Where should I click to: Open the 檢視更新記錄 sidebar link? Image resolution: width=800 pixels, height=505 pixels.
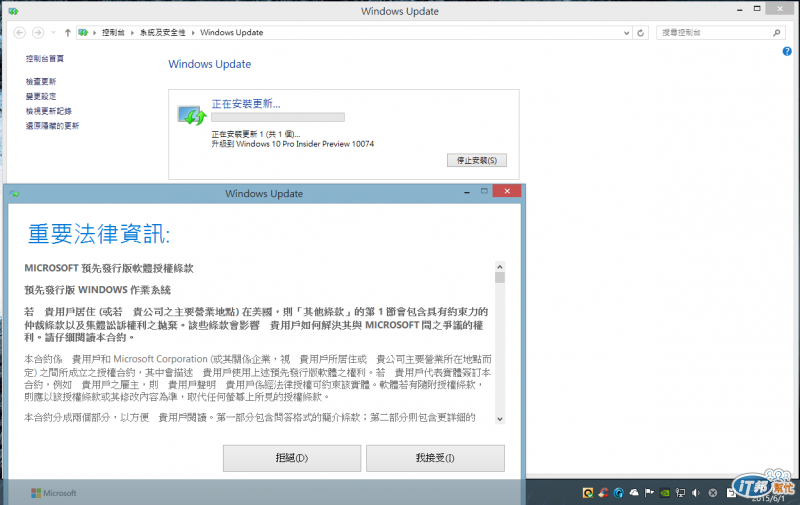point(48,111)
